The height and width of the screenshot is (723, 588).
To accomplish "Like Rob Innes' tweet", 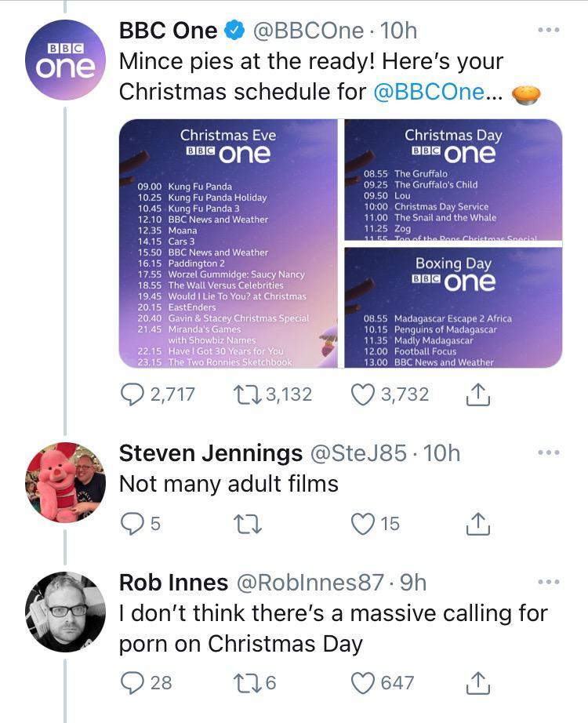I will coord(363,683).
